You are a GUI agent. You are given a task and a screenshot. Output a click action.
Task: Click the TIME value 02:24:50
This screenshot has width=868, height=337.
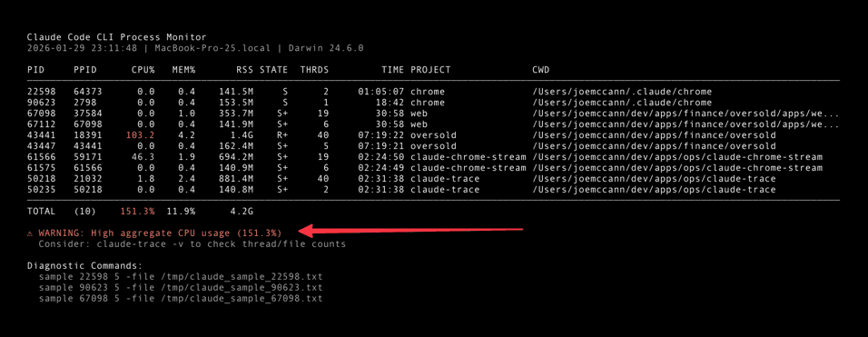[381, 157]
